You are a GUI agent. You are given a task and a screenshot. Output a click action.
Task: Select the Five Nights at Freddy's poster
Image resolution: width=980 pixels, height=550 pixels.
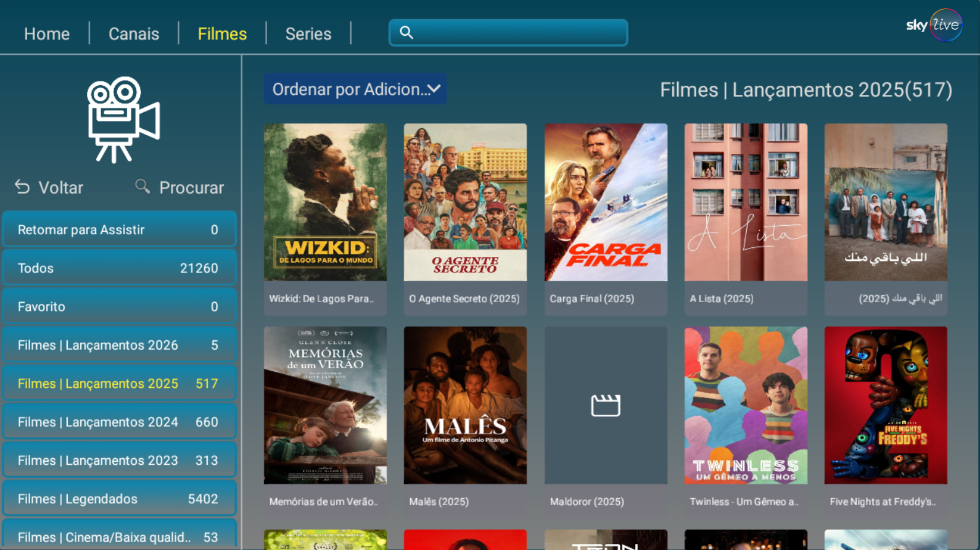(886, 405)
